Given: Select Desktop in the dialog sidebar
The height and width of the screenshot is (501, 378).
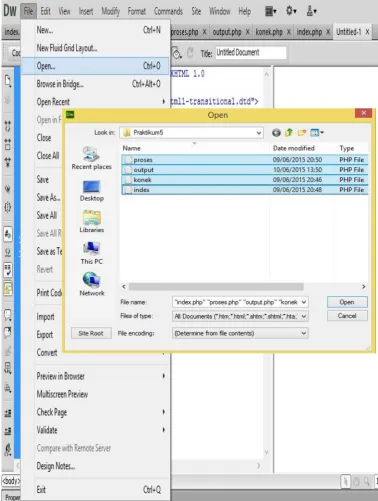Looking at the screenshot, I should [91, 191].
